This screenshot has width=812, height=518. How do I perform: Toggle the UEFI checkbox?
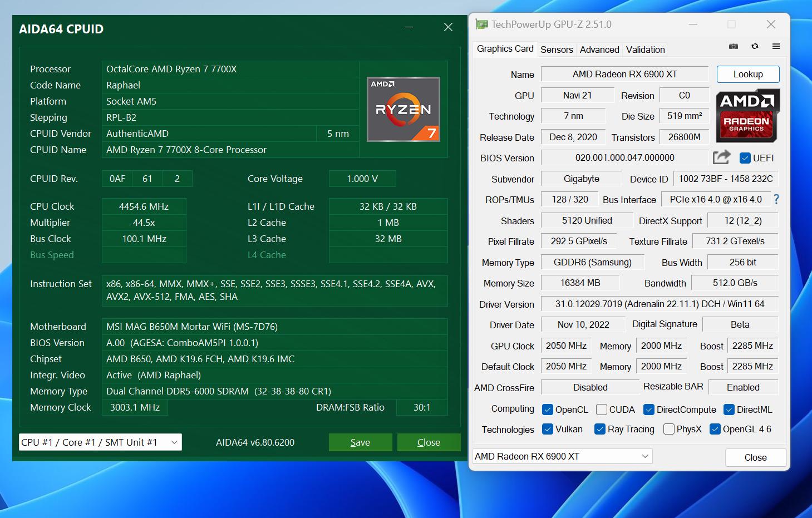745,158
